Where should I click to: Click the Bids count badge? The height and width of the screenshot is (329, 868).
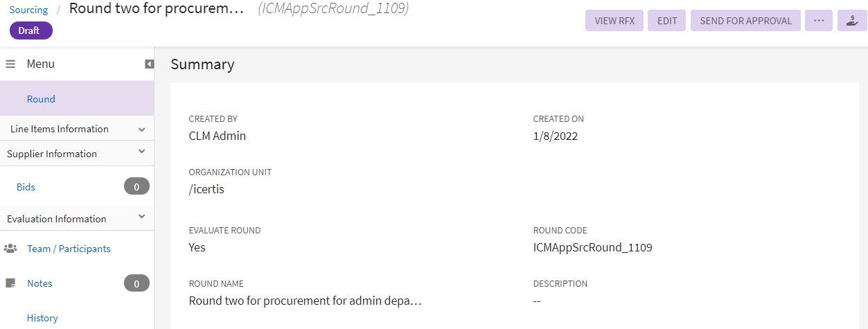[x=136, y=186]
